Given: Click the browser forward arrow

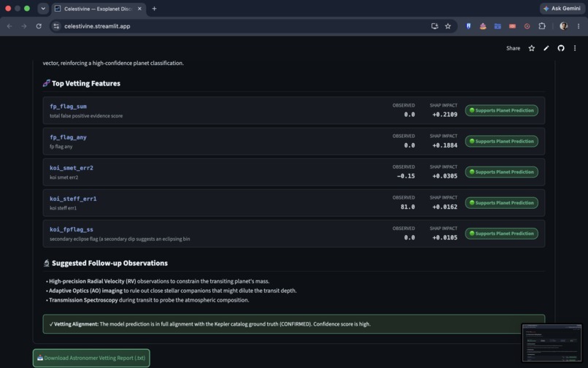Looking at the screenshot, I should pyautogui.click(x=24, y=26).
